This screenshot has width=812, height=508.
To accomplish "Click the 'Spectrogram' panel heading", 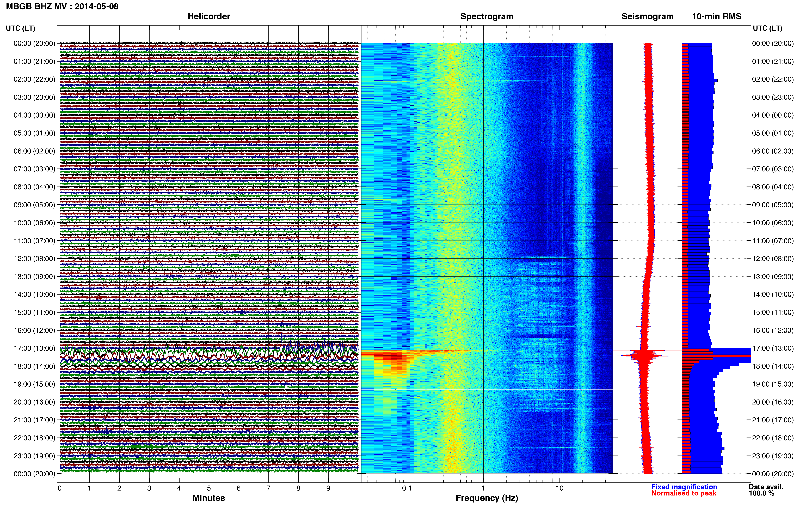I will (487, 16).
